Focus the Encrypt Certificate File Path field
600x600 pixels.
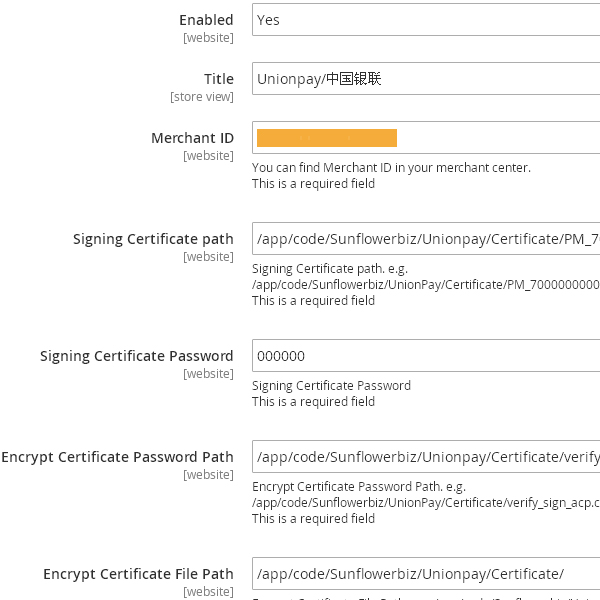pos(425,574)
